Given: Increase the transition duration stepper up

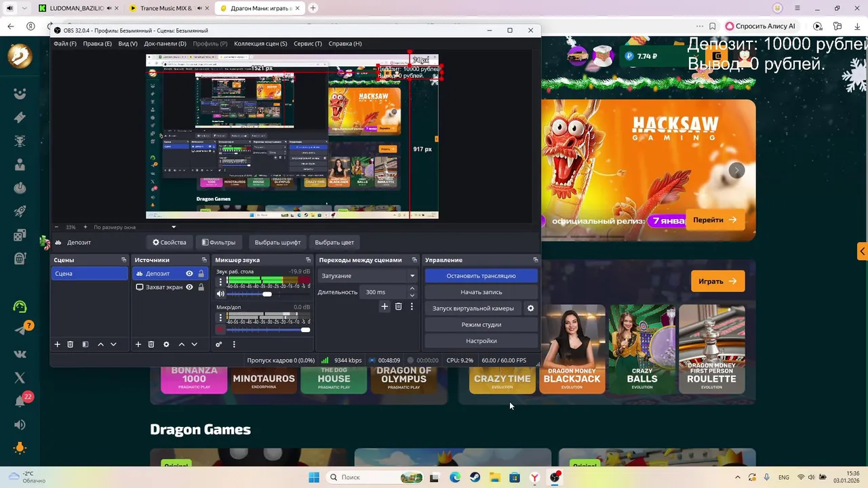Looking at the screenshot, I should [412, 289].
